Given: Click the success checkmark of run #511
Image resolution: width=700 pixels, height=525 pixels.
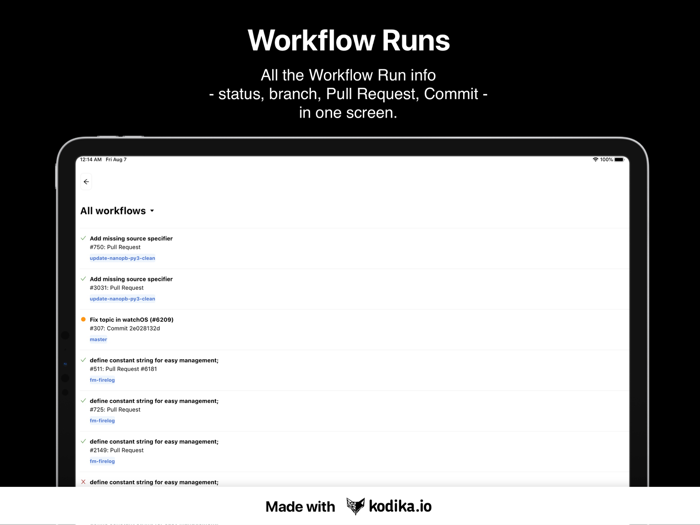Looking at the screenshot, I should [83, 360].
